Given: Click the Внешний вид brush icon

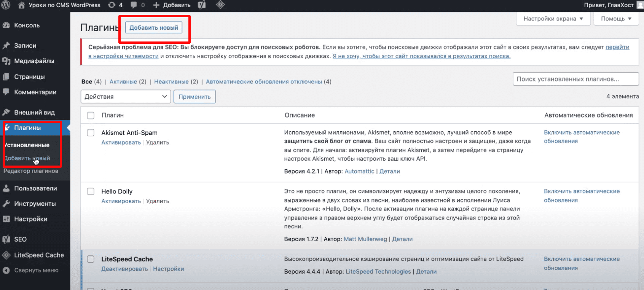Looking at the screenshot, I should click(6, 112).
